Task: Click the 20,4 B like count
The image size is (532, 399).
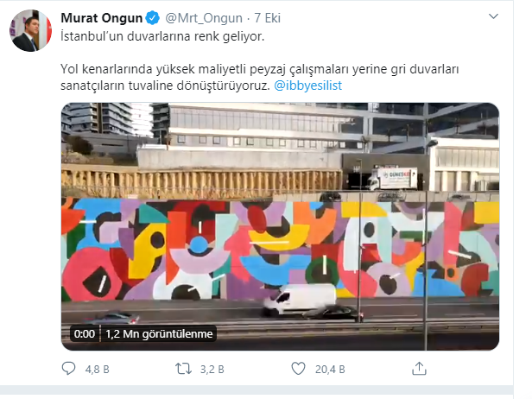Action: (x=330, y=369)
